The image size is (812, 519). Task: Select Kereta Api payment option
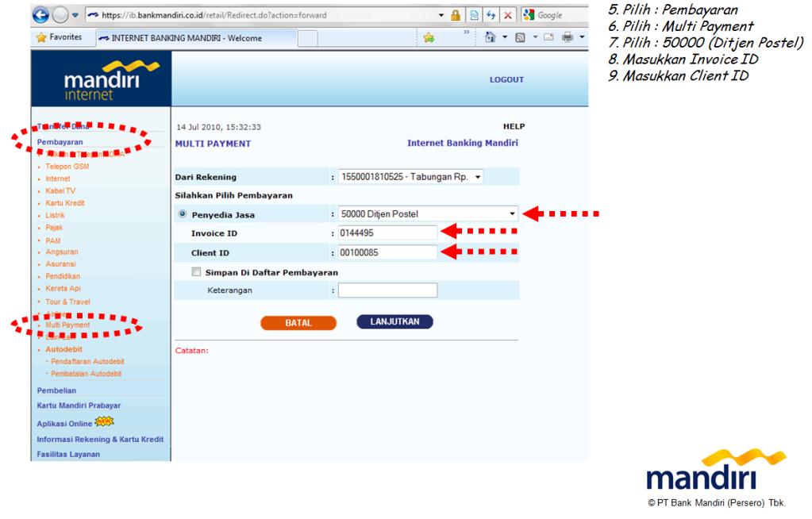coord(63,289)
